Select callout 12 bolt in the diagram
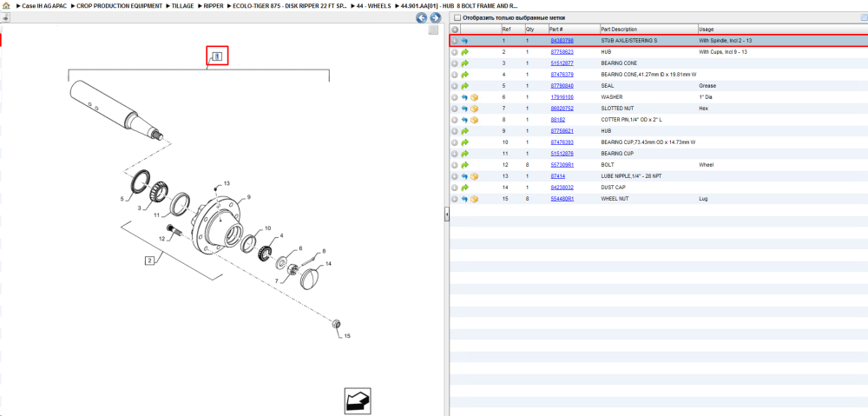The height and width of the screenshot is (416, 868). pyautogui.click(x=162, y=239)
